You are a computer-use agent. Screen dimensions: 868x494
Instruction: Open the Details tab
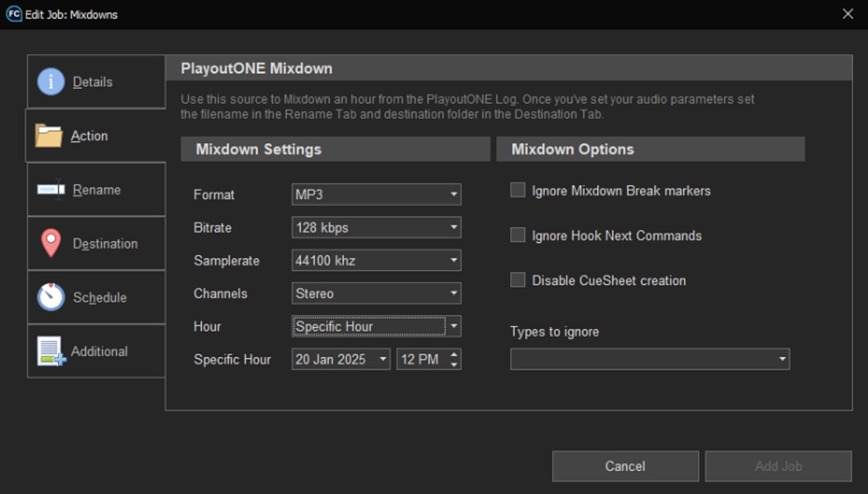pyautogui.click(x=96, y=82)
